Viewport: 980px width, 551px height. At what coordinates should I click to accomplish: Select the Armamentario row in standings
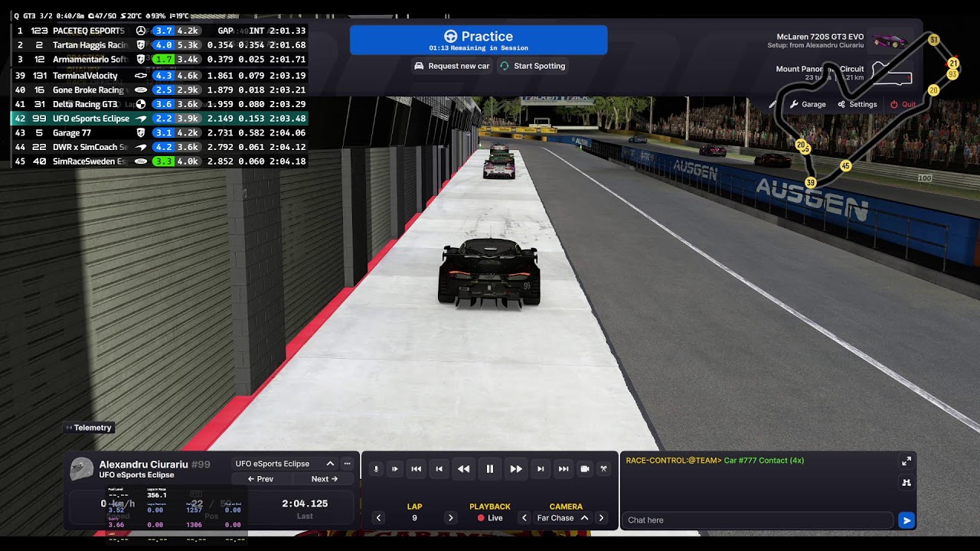159,60
